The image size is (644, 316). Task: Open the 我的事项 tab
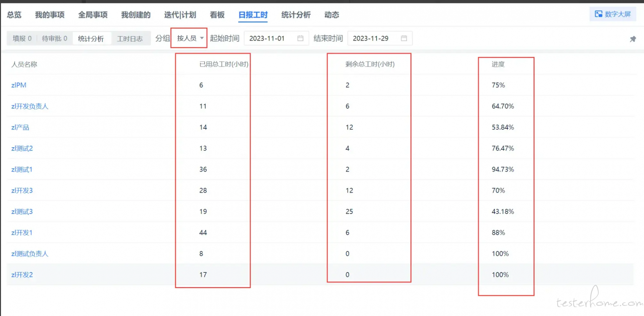coord(50,15)
